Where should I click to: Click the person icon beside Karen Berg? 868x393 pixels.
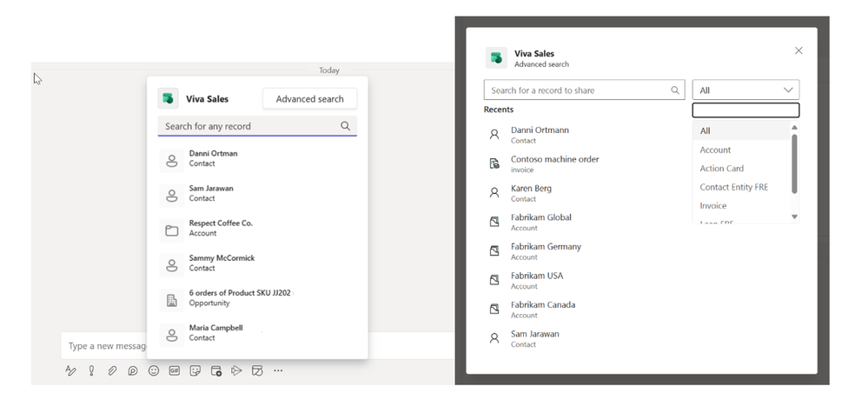[494, 192]
